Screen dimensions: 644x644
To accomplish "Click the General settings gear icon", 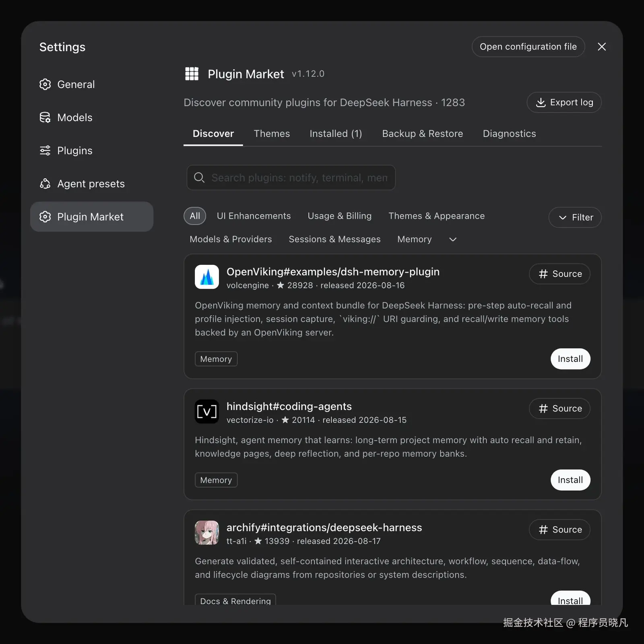I will pos(45,85).
